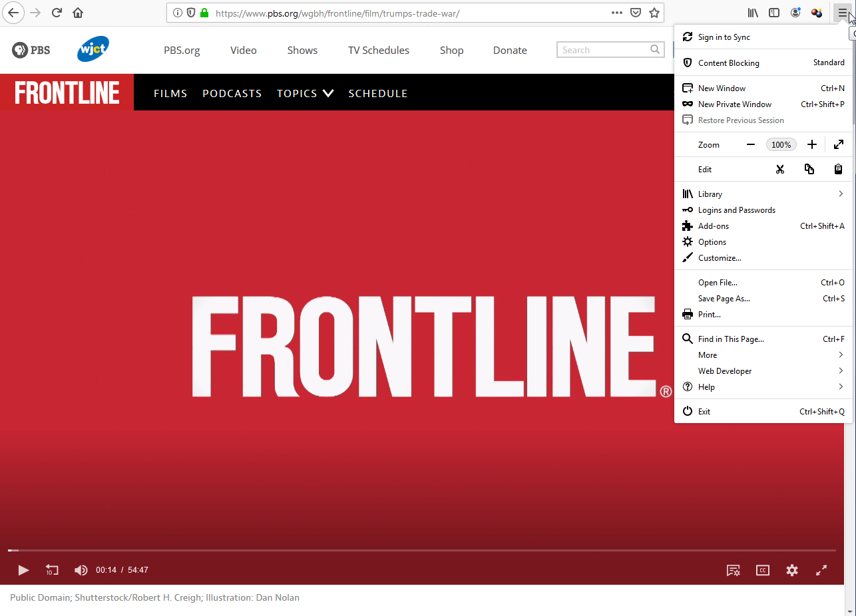Screen dimensions: 856x616
Task: Enter full screen from Zoom row
Action: (839, 144)
